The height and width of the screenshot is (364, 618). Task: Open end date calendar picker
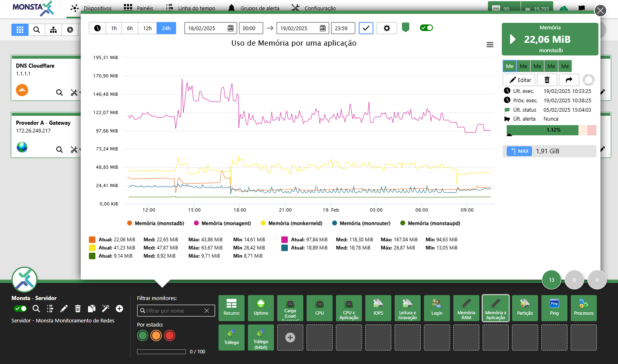click(x=322, y=28)
